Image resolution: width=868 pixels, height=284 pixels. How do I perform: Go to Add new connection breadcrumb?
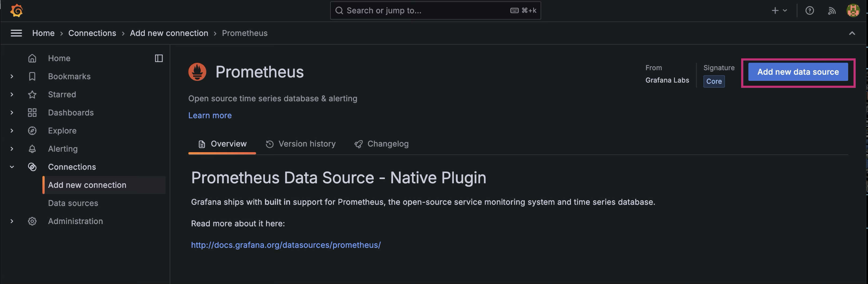click(x=169, y=33)
